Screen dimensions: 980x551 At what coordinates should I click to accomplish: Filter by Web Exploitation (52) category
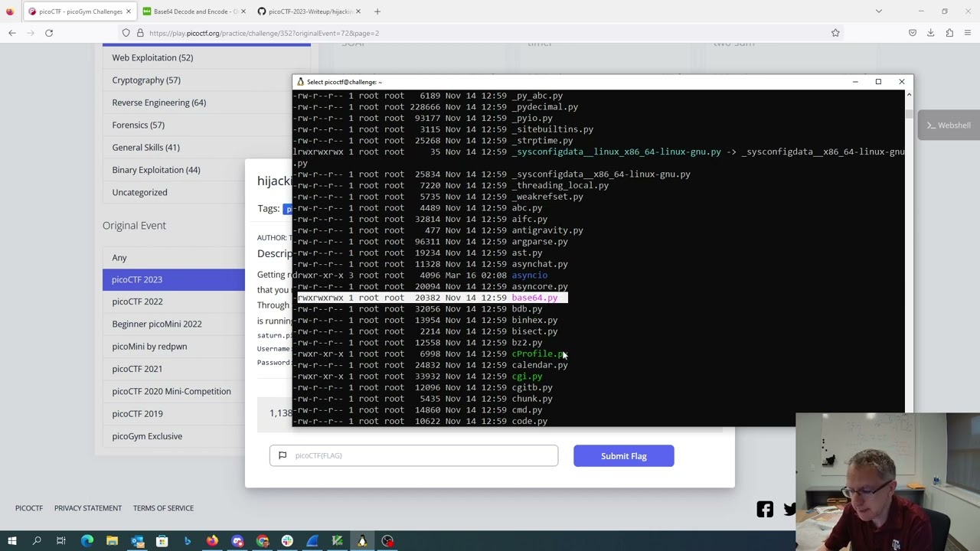coord(152,57)
